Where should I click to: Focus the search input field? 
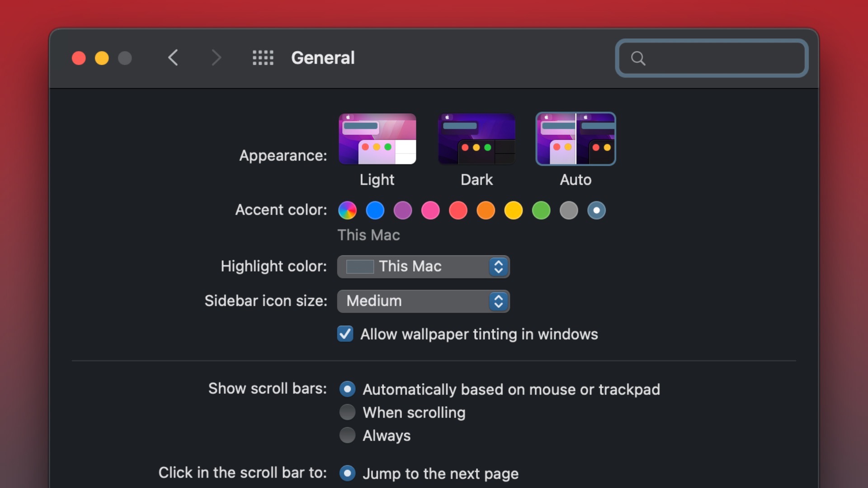(712, 58)
